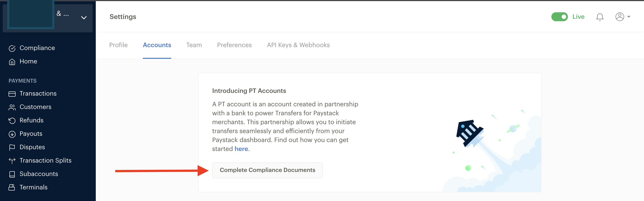This screenshot has height=201, width=644.
Task: Toggle the Live mode switch
Action: click(x=559, y=17)
